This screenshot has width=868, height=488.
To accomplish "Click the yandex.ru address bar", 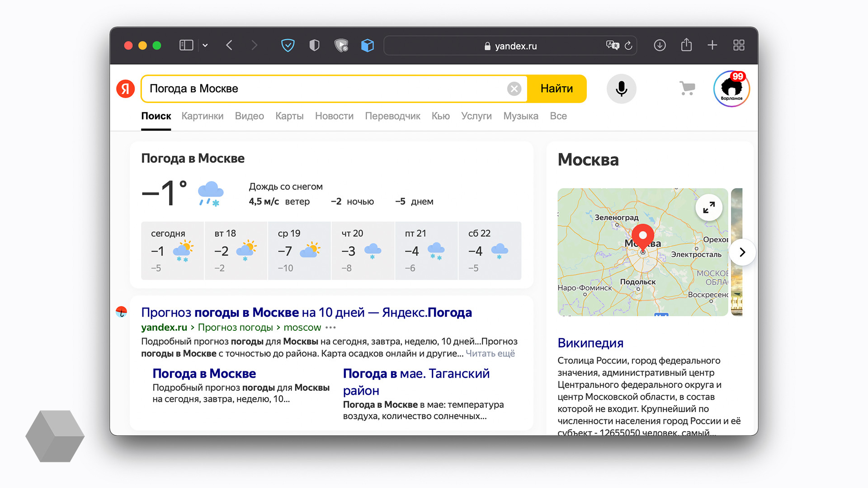I will [510, 46].
